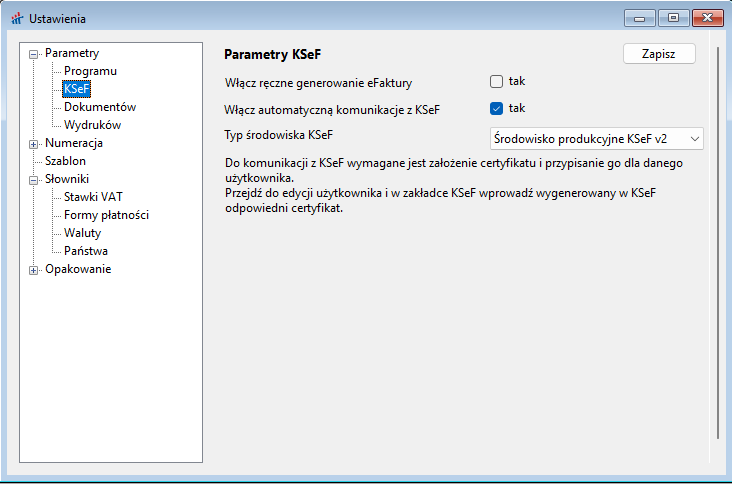Open the KSeF environment type dropdown
This screenshot has height=484, width=732.
597,137
